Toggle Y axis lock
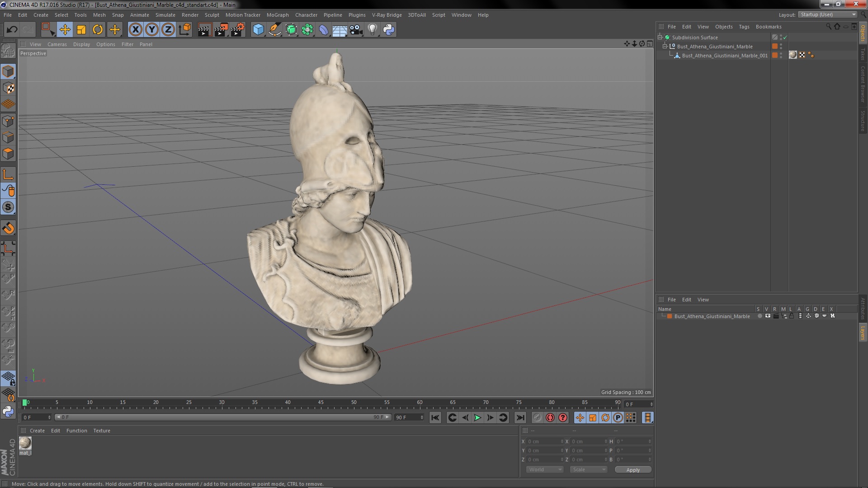This screenshot has width=868, height=488. [x=152, y=30]
